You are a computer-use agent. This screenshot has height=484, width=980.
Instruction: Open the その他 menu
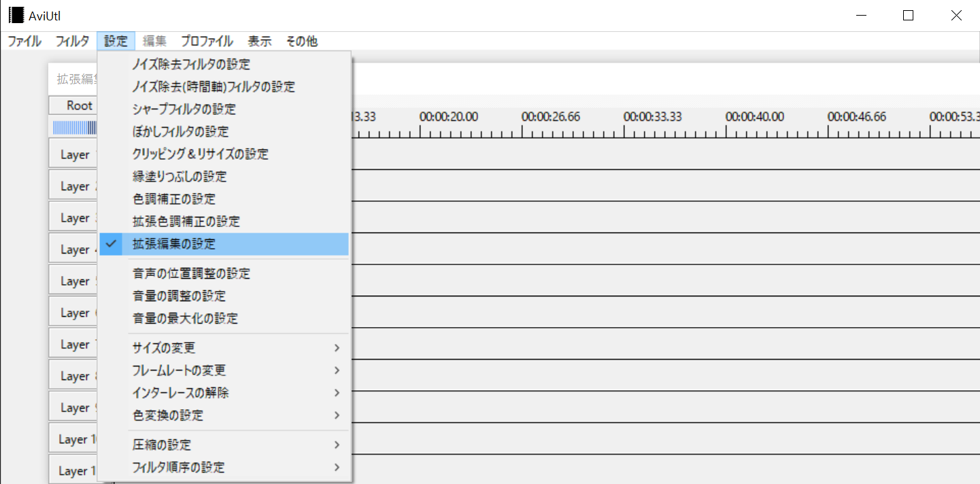point(301,41)
